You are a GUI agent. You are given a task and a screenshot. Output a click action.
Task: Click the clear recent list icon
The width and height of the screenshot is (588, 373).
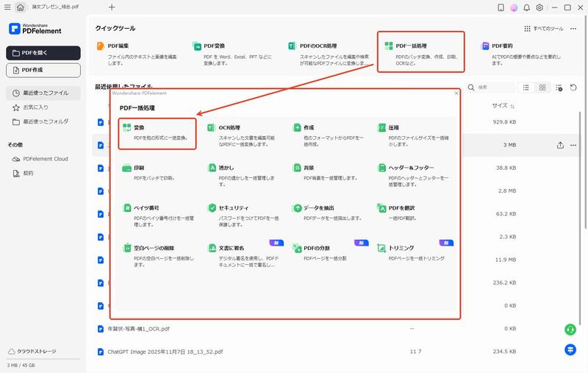tap(559, 88)
